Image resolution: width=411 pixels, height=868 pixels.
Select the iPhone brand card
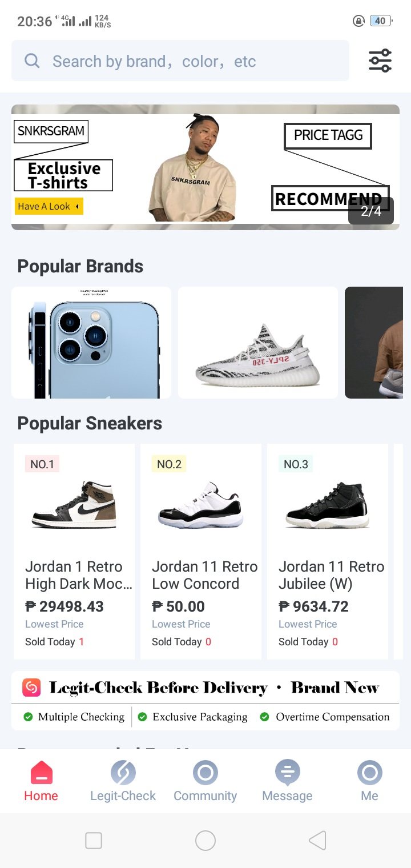(x=91, y=343)
